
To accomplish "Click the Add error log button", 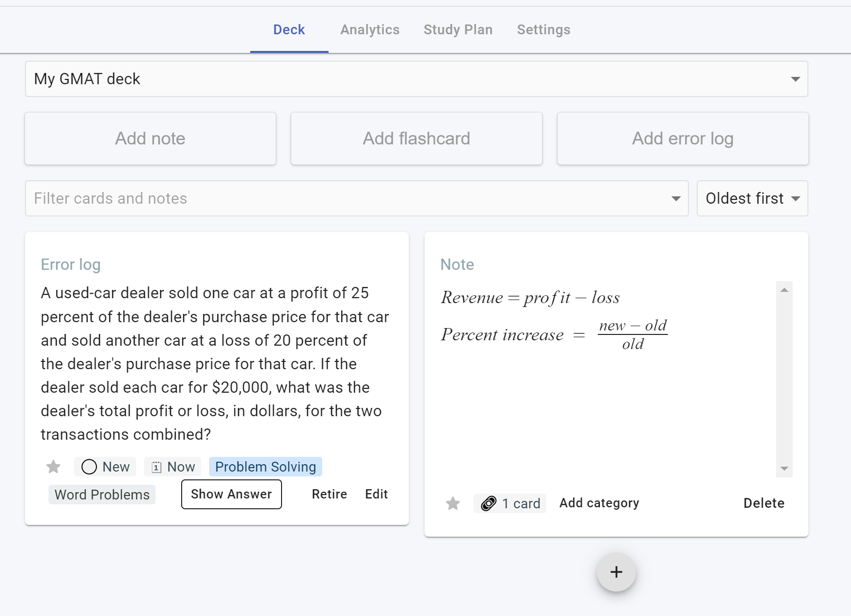I will [x=683, y=139].
